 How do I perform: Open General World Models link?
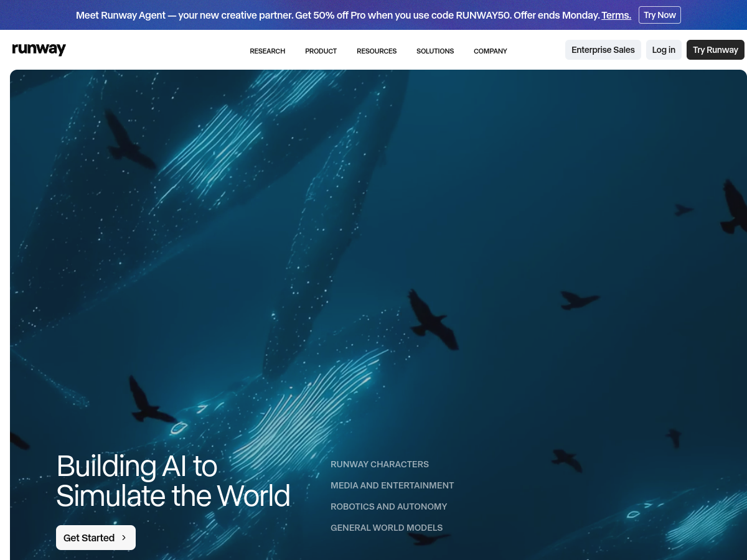tap(387, 528)
